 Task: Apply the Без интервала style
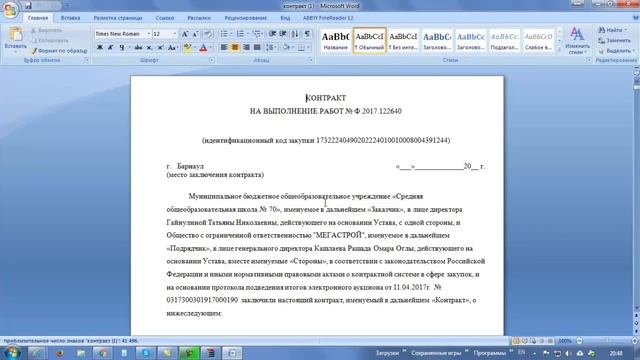[x=403, y=40]
